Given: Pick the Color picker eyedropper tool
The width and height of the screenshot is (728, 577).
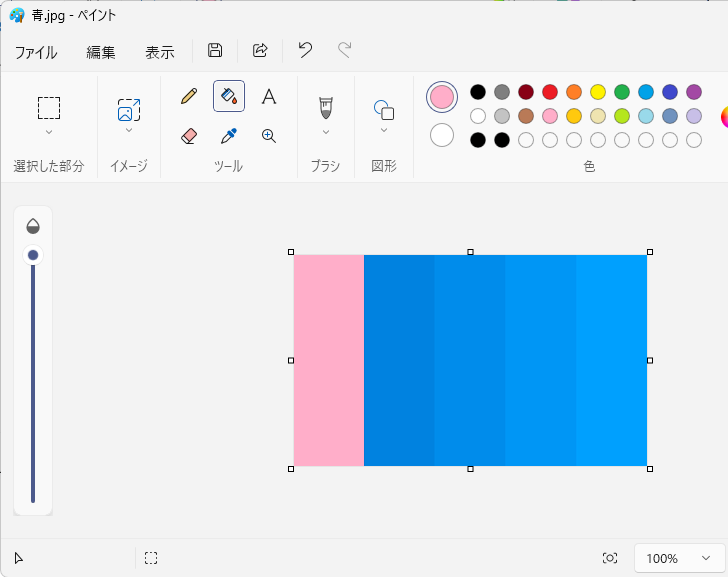Looking at the screenshot, I should click(229, 135).
